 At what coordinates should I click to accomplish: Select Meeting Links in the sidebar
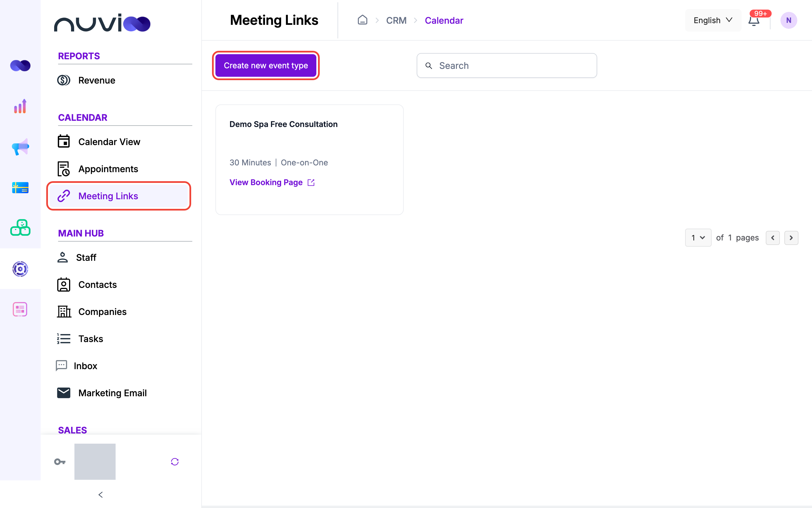pyautogui.click(x=119, y=196)
